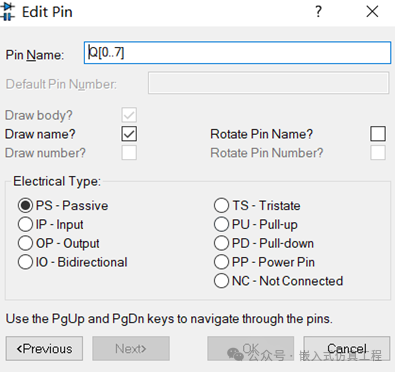Screen dimensions: 395x372
Task: Close the Edit Pin dialog
Action: click(372, 12)
